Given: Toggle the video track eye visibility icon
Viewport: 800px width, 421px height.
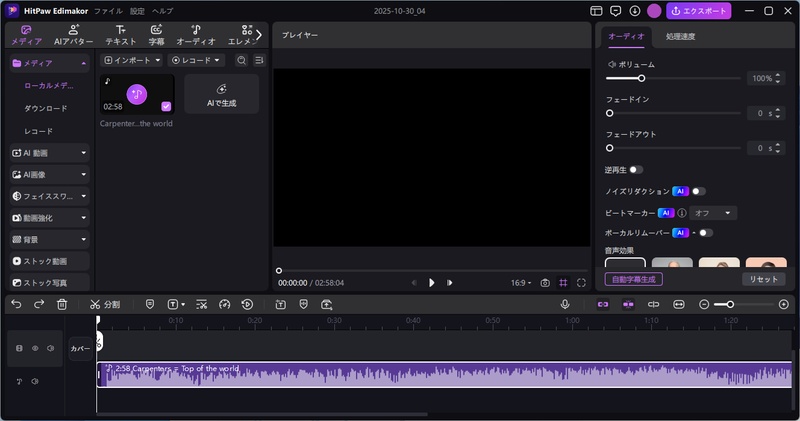Looking at the screenshot, I should pyautogui.click(x=35, y=348).
